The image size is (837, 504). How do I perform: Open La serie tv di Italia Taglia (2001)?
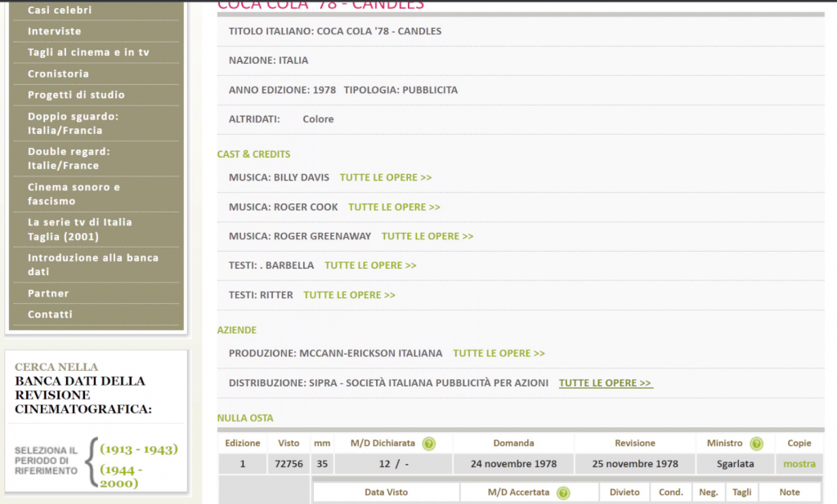click(x=79, y=230)
